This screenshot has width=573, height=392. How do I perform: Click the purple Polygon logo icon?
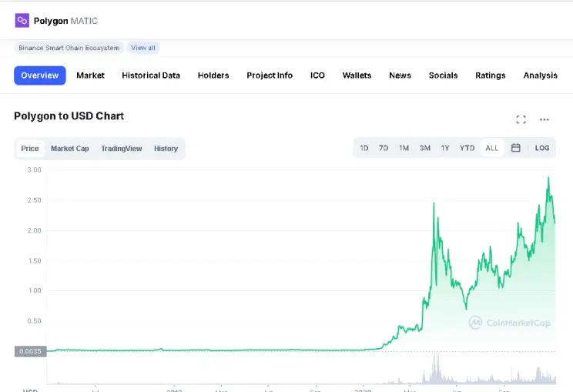[22, 21]
